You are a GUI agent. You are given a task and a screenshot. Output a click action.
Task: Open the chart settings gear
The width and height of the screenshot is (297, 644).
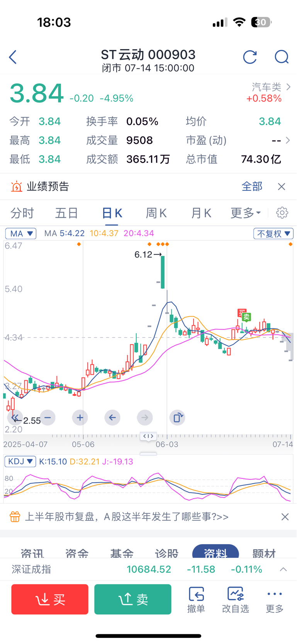tap(282, 213)
